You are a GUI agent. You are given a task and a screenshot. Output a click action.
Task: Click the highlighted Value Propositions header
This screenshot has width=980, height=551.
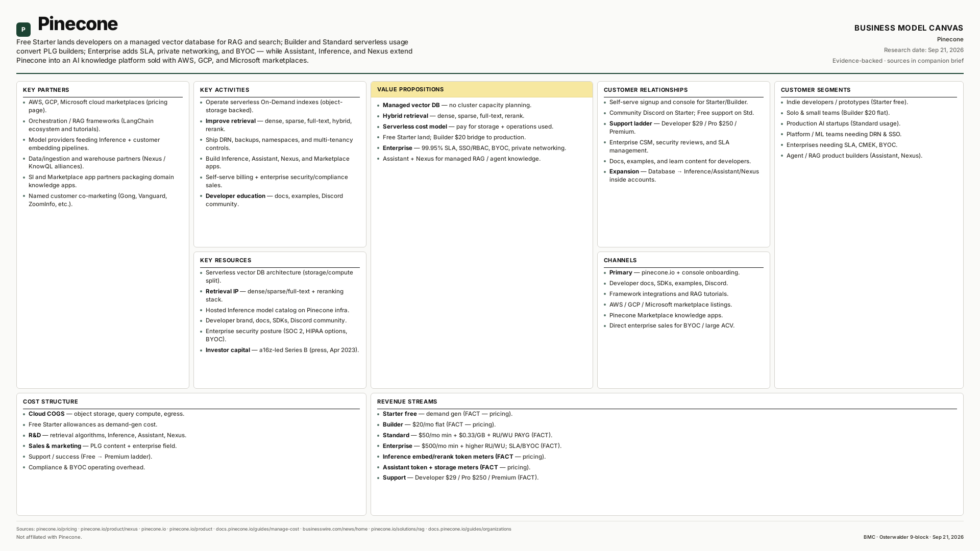pos(481,89)
